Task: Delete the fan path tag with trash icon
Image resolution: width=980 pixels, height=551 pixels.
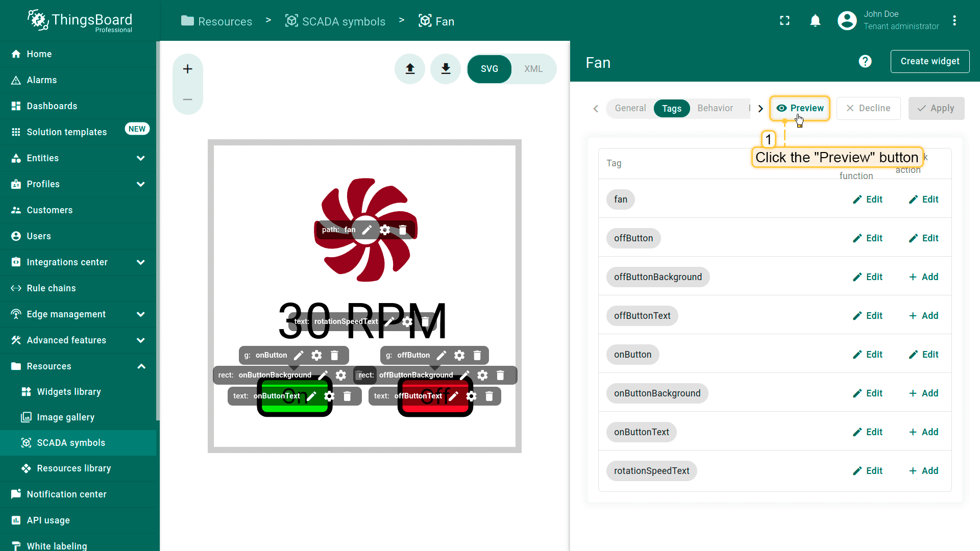Action: (x=403, y=230)
